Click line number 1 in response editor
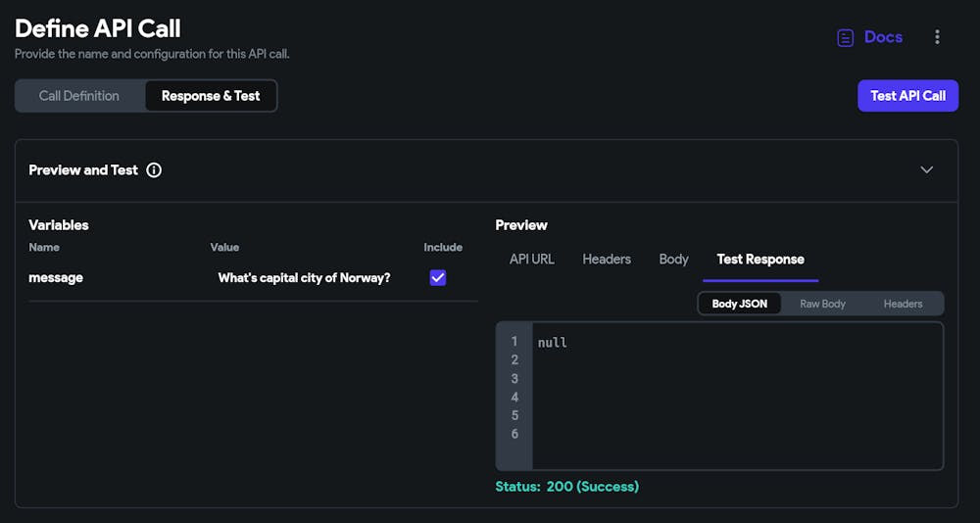 tap(514, 342)
